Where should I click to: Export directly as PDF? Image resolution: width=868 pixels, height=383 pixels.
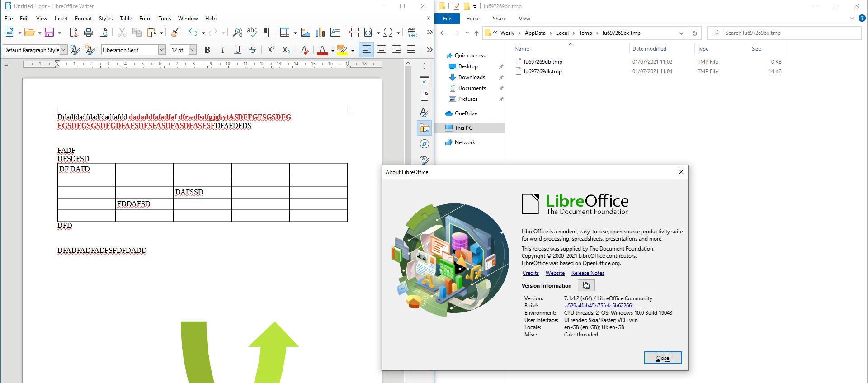(x=74, y=32)
